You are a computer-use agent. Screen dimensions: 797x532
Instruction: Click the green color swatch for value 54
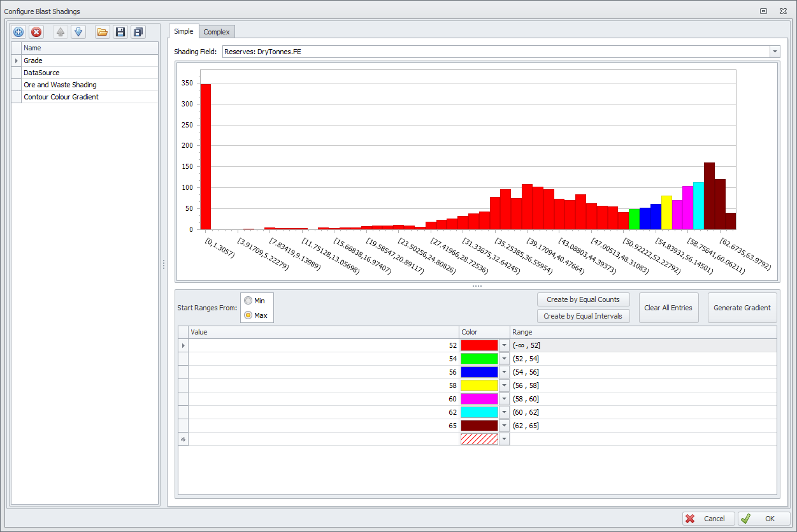[479, 359]
